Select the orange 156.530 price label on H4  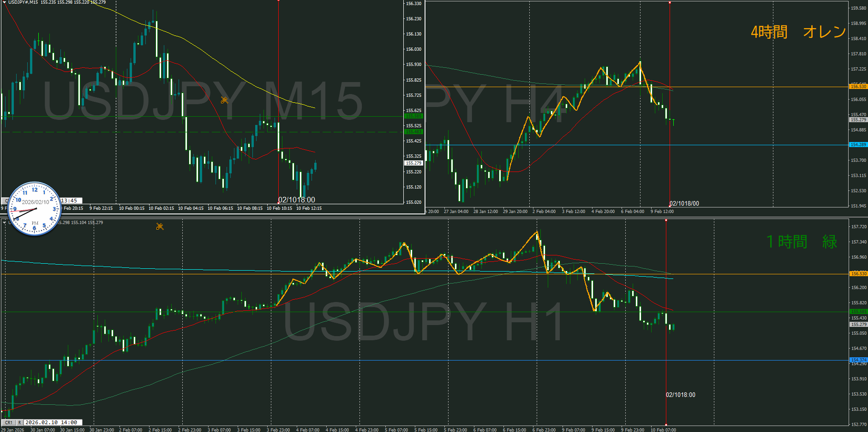(x=858, y=87)
